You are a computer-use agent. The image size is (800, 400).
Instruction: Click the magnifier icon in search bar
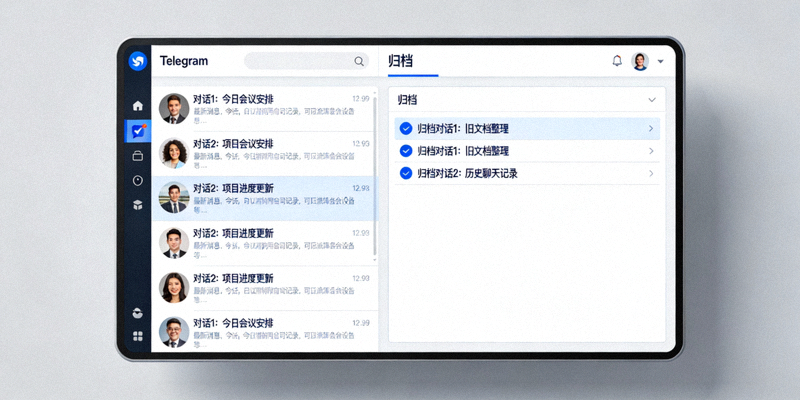point(359,61)
